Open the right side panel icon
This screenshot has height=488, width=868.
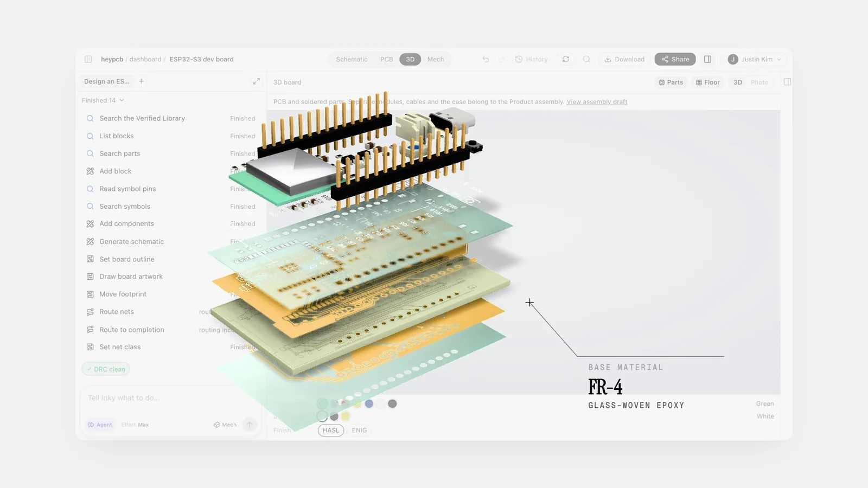[x=787, y=82]
